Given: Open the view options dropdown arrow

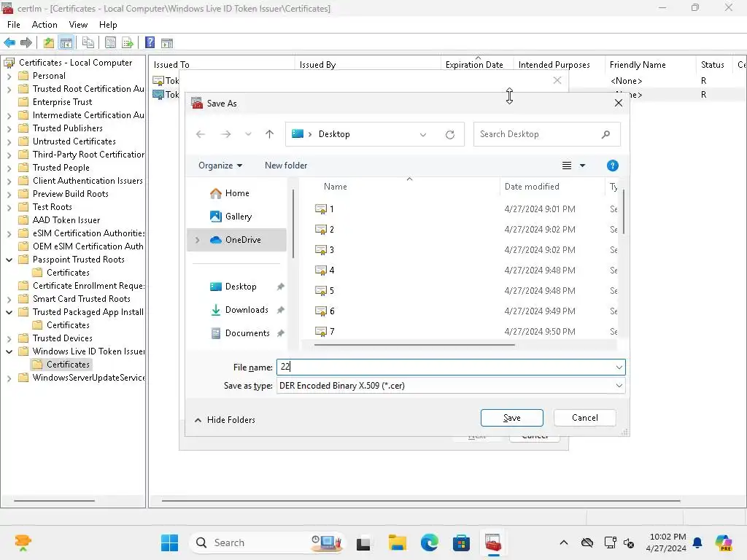Looking at the screenshot, I should point(582,166).
